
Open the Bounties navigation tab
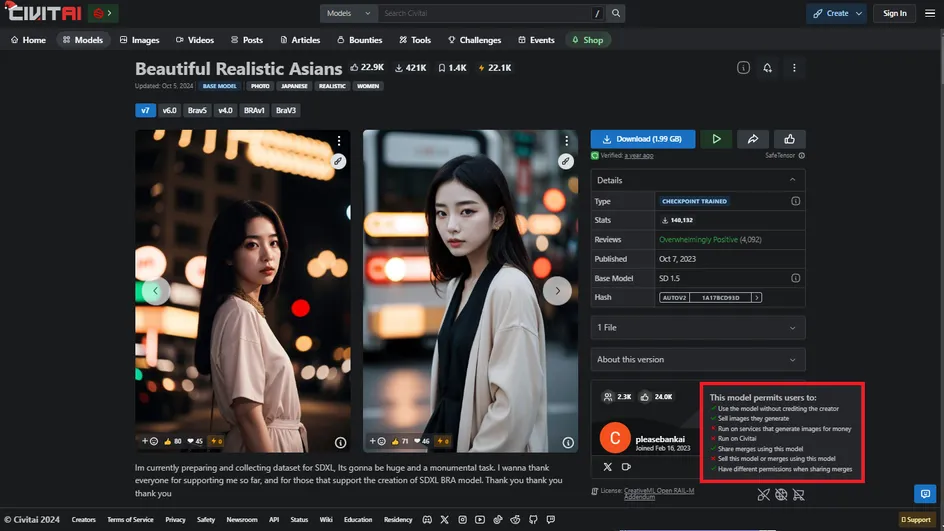pyautogui.click(x=359, y=40)
